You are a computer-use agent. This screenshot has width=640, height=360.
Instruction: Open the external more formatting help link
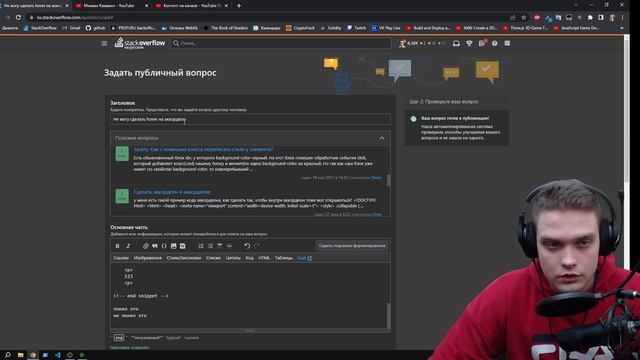tap(304, 258)
